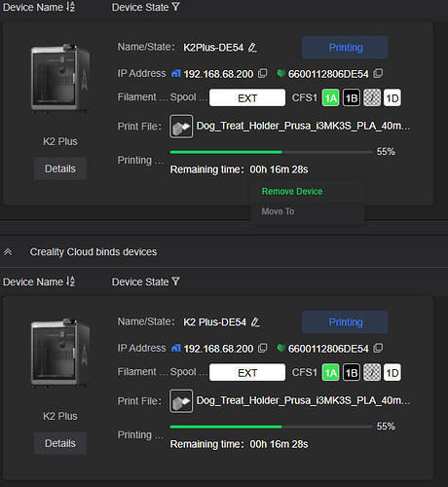Click green shield icon on K2Plus-DE54 card
This screenshot has height=487, width=448.
[x=281, y=73]
